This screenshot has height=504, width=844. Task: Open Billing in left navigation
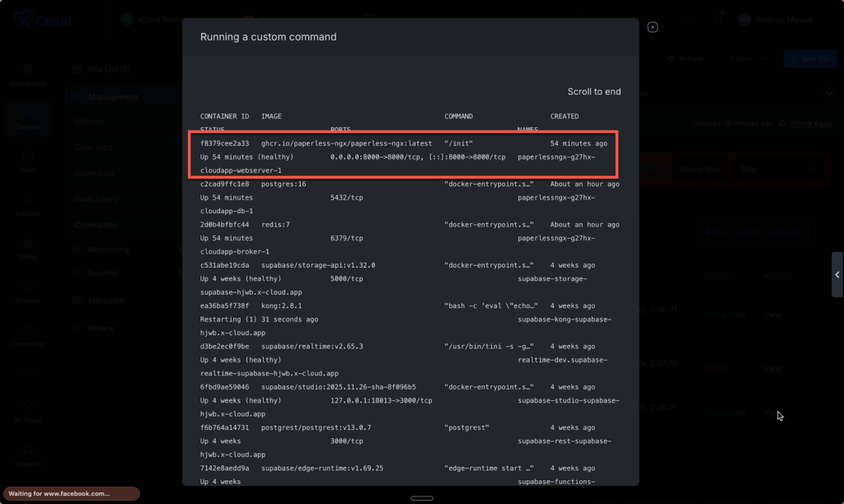pos(27,250)
